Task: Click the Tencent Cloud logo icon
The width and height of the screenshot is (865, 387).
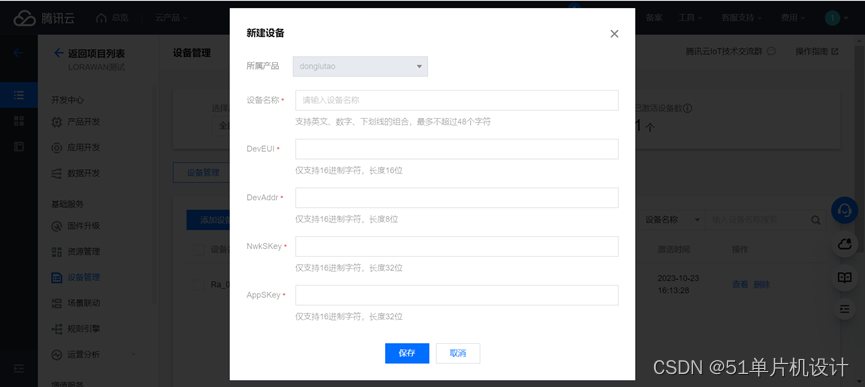Action: point(24,18)
